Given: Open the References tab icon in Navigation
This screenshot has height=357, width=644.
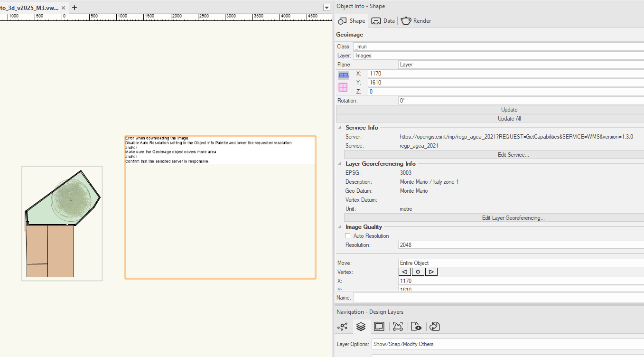Looking at the screenshot, I should [x=434, y=327].
